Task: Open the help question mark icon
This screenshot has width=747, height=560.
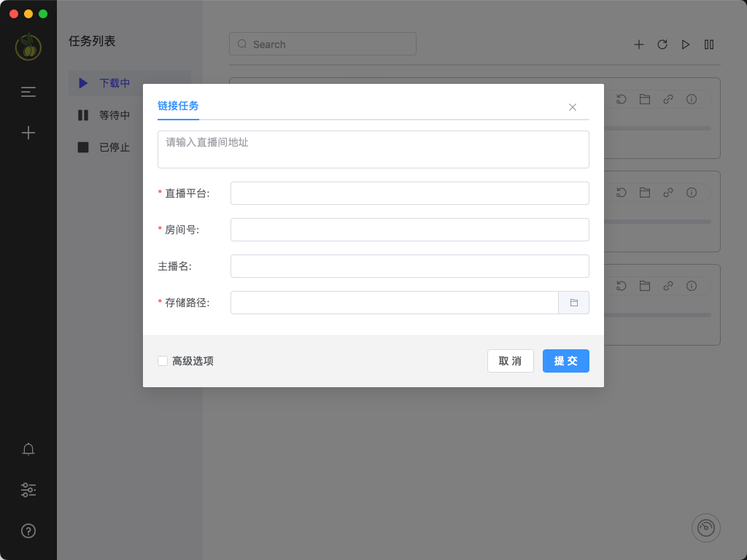Action: coord(28,531)
